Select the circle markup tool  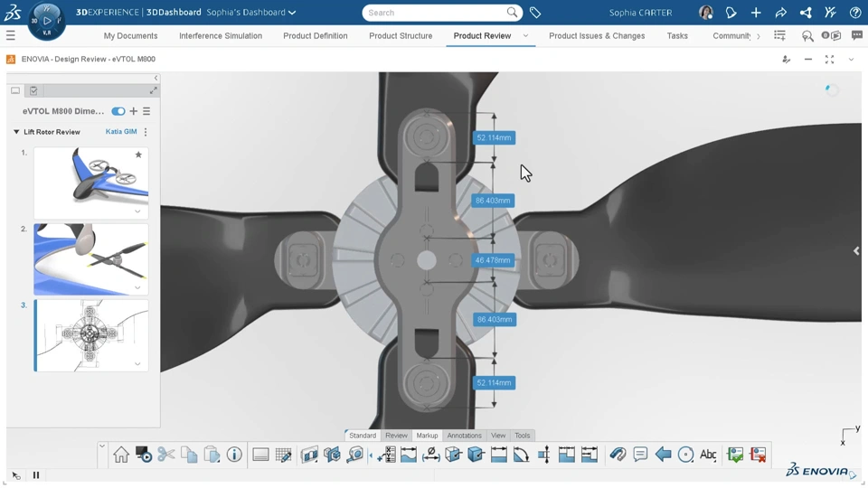tap(686, 455)
